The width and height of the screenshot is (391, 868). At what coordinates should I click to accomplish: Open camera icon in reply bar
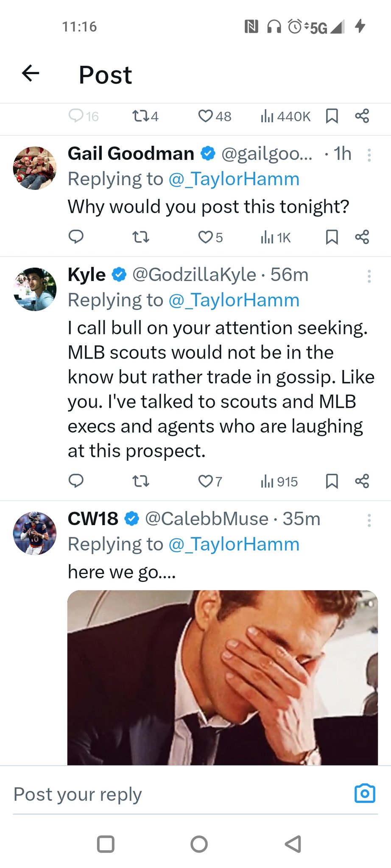point(365,793)
